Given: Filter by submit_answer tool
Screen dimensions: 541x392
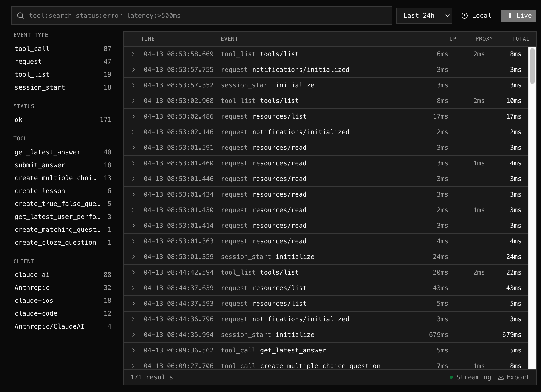Looking at the screenshot, I should [63, 165].
